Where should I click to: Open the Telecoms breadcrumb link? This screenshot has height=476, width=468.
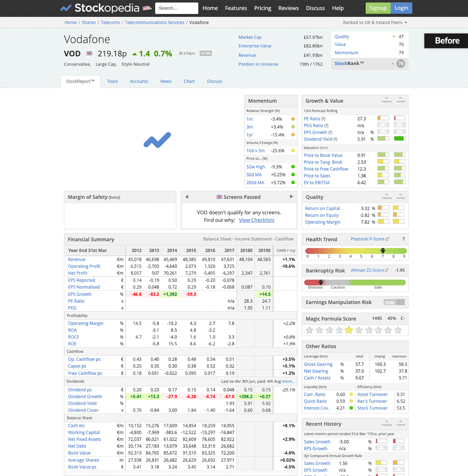pos(110,22)
